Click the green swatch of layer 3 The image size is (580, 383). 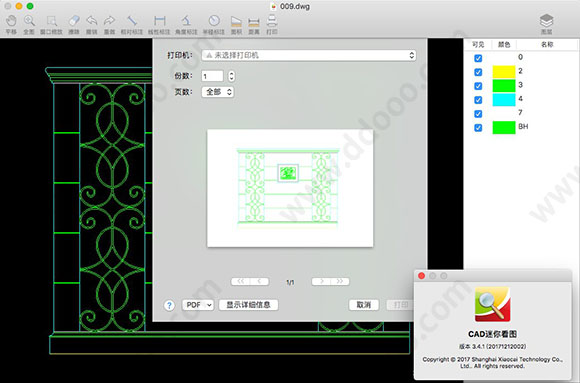(x=504, y=86)
